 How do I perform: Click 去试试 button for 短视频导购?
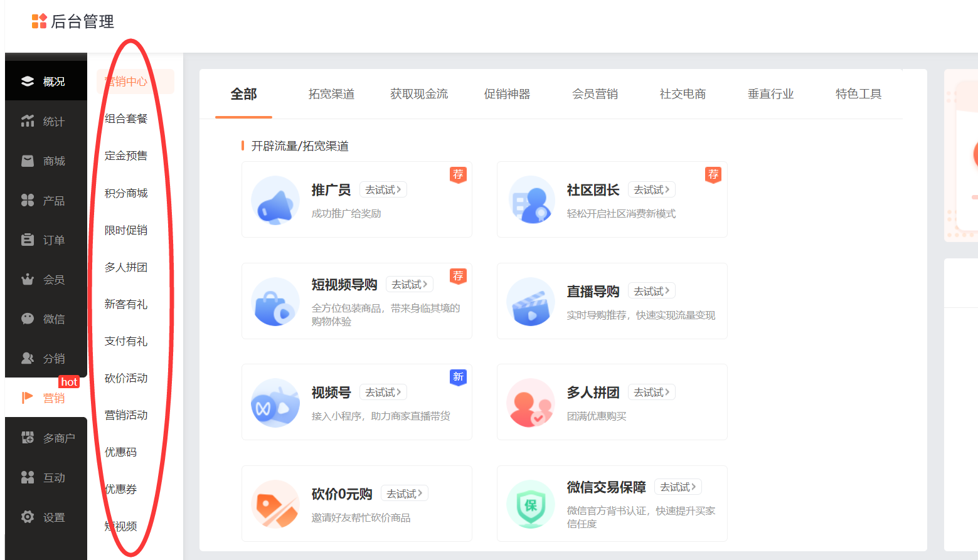pos(410,284)
